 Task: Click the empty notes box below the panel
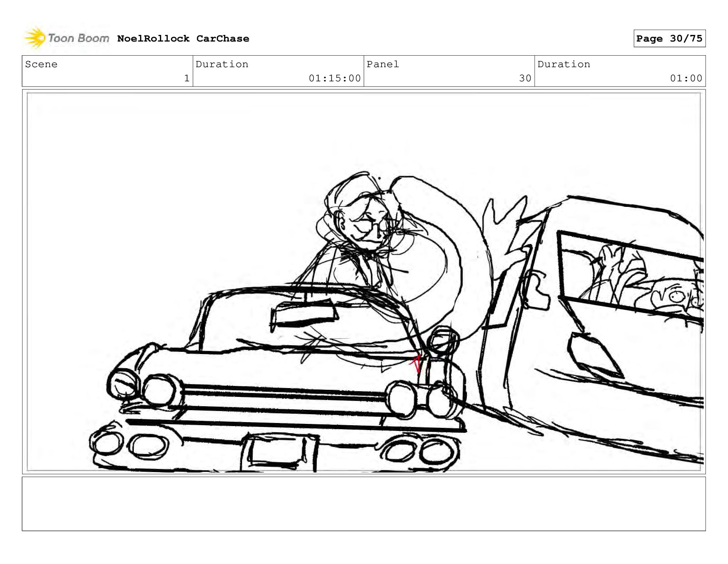click(x=364, y=503)
